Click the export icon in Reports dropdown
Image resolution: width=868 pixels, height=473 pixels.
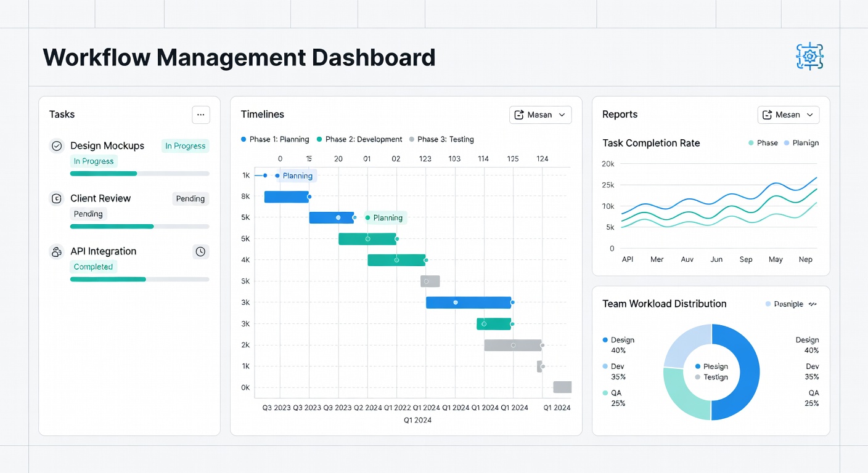[x=768, y=115]
